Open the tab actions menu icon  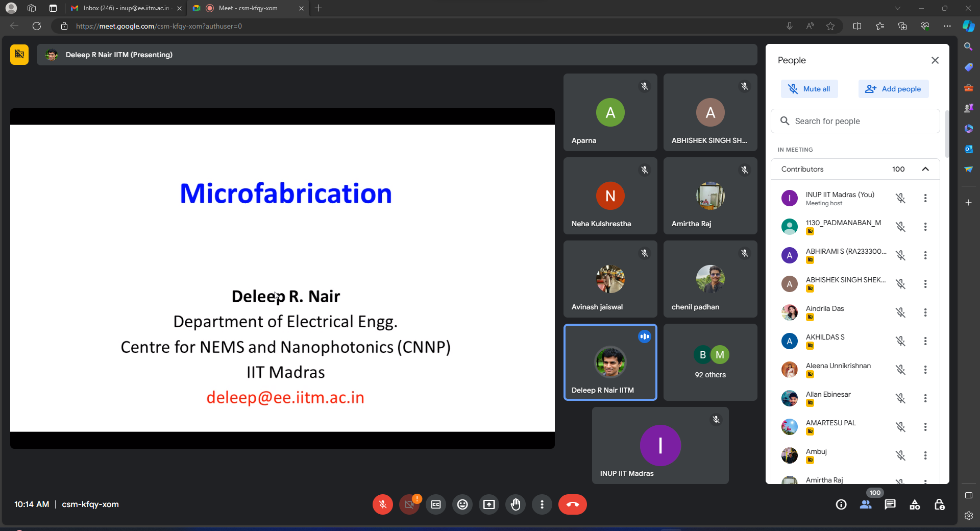53,8
